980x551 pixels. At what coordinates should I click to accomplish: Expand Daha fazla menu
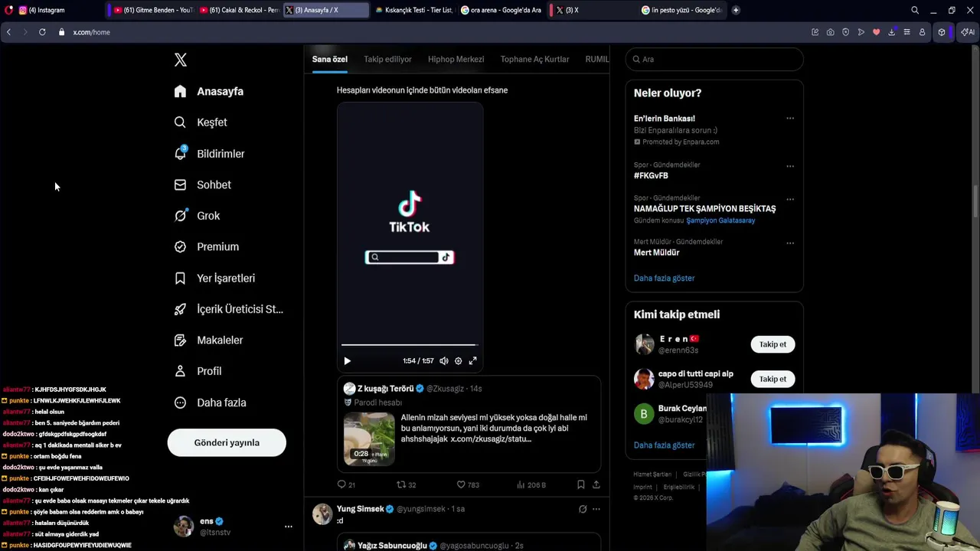(210, 403)
